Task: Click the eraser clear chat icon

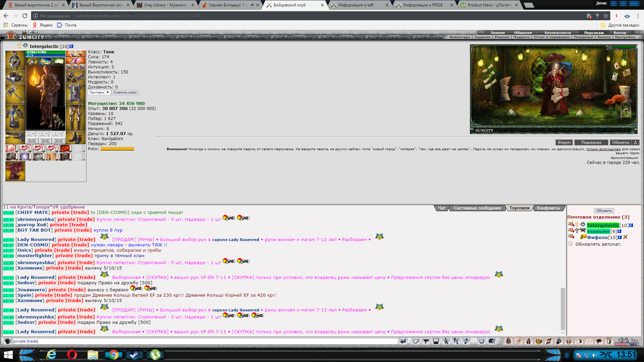Action: (416, 341)
